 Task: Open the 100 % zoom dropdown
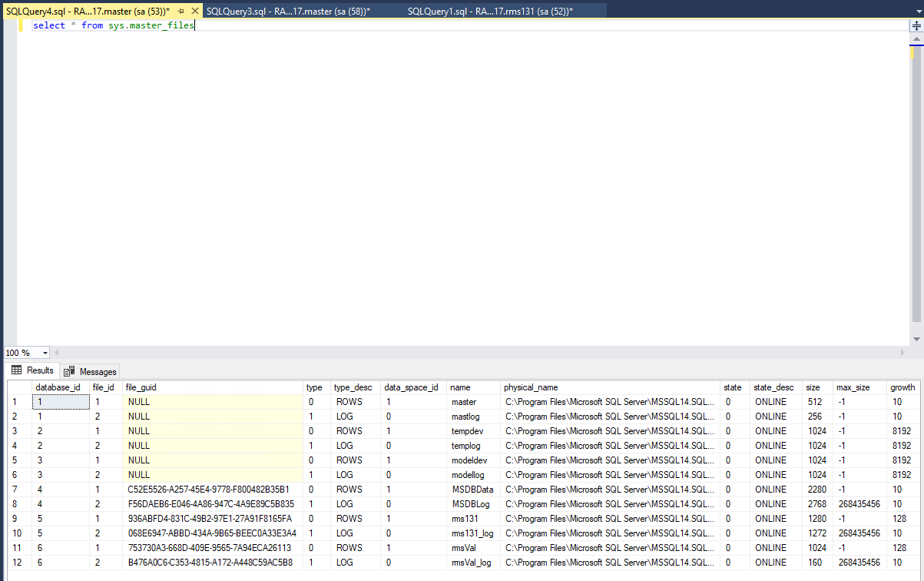45,353
